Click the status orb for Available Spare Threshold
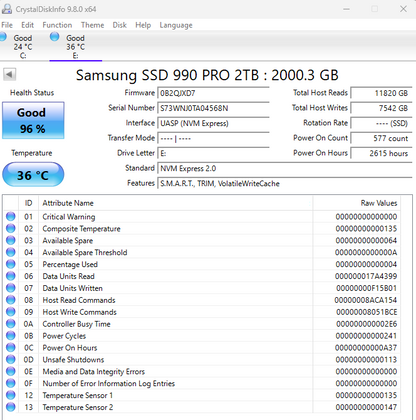This screenshot has width=416, height=420. [x=11, y=252]
